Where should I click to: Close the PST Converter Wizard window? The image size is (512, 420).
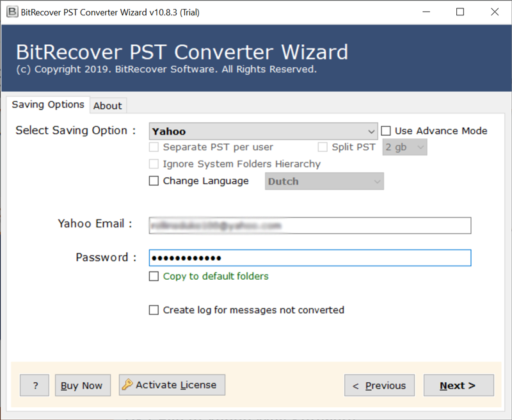[x=495, y=12]
